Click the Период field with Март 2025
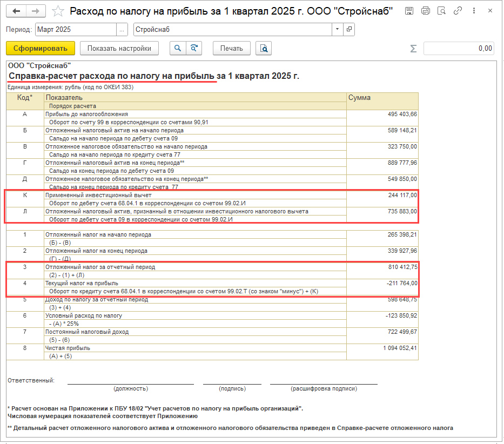504x444 pixels. click(x=76, y=29)
